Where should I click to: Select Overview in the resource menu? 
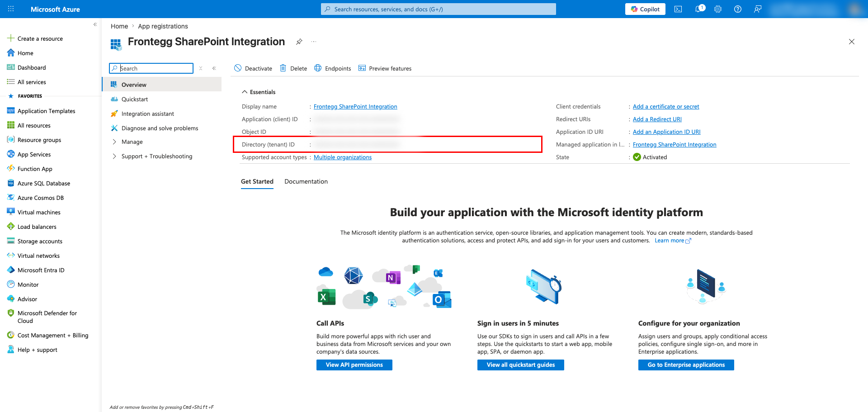162,85
